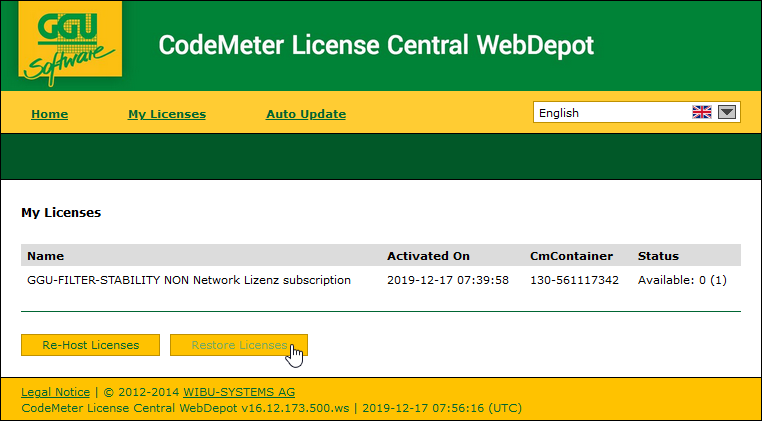Click the Activated On column header

click(428, 256)
